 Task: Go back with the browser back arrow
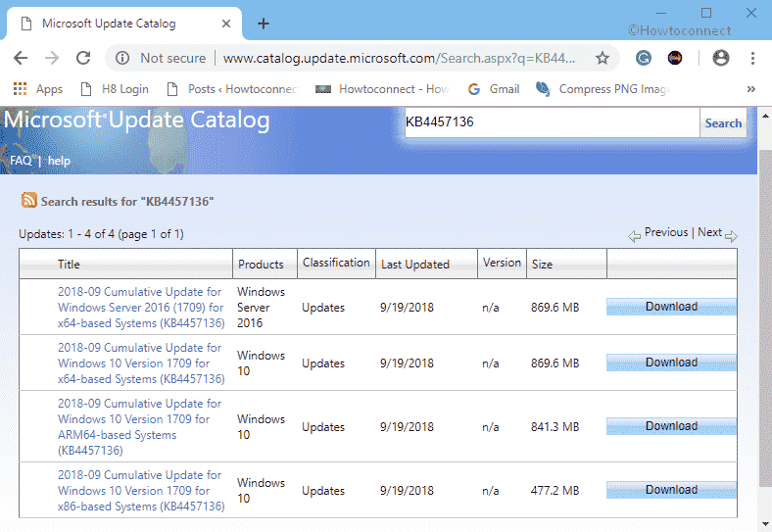point(21,58)
